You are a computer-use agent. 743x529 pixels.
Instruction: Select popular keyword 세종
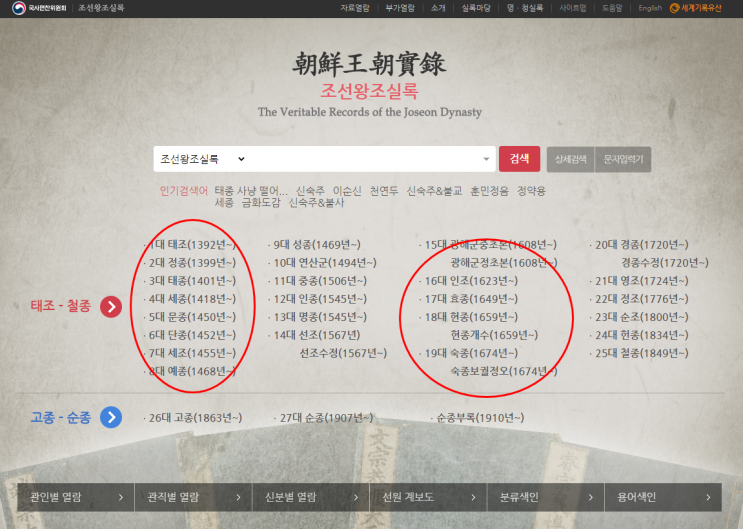224,203
